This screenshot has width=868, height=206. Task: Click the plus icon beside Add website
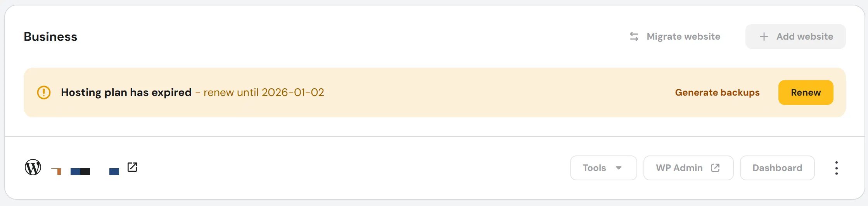[764, 37]
